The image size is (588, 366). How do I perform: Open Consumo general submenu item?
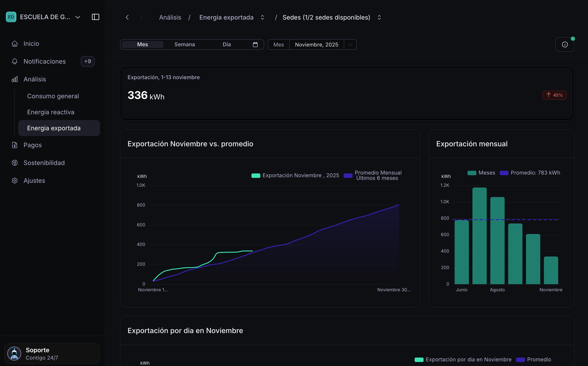[53, 96]
